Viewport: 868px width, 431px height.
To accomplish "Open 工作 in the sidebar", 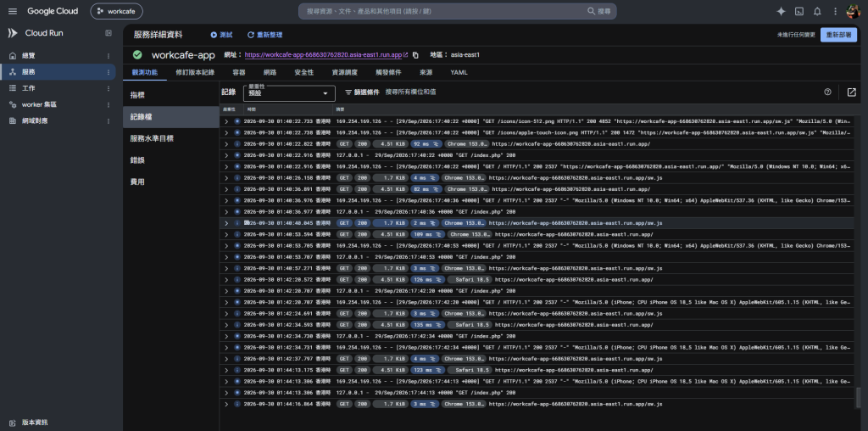I will click(29, 88).
